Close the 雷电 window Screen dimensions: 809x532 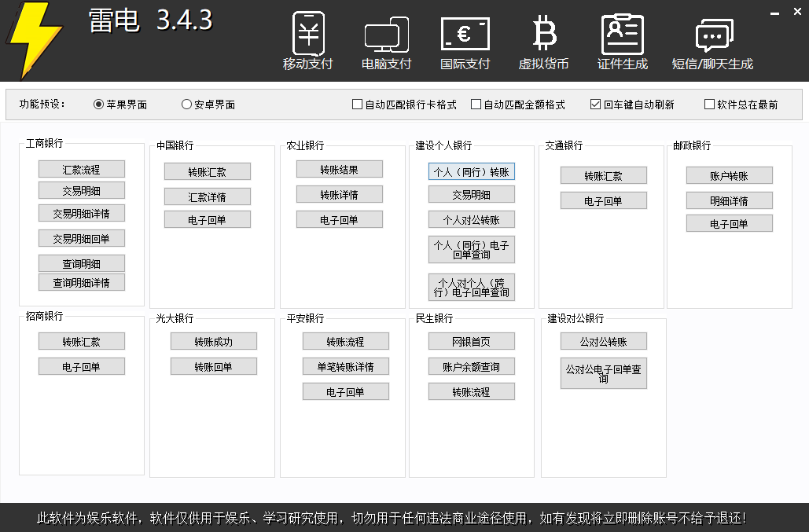[x=797, y=11]
